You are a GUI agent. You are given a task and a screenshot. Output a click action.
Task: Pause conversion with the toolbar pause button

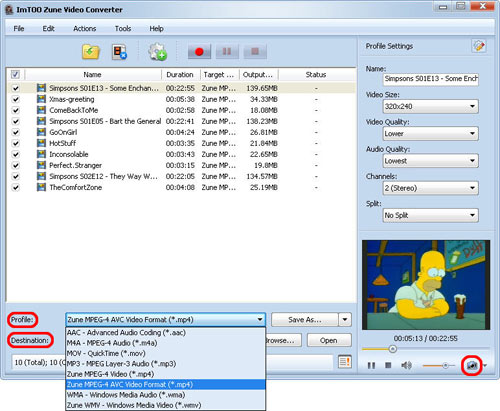click(227, 52)
